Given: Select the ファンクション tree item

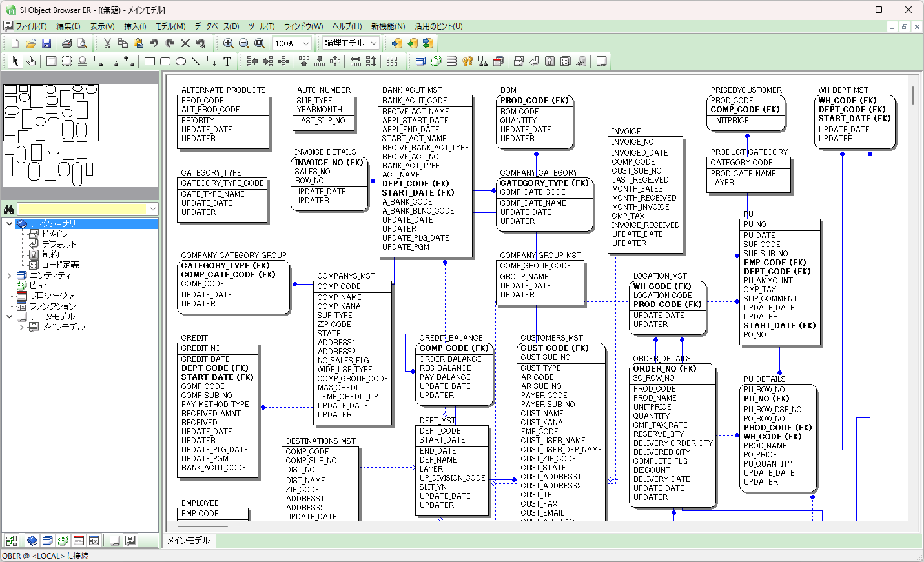Looking at the screenshot, I should 53,306.
